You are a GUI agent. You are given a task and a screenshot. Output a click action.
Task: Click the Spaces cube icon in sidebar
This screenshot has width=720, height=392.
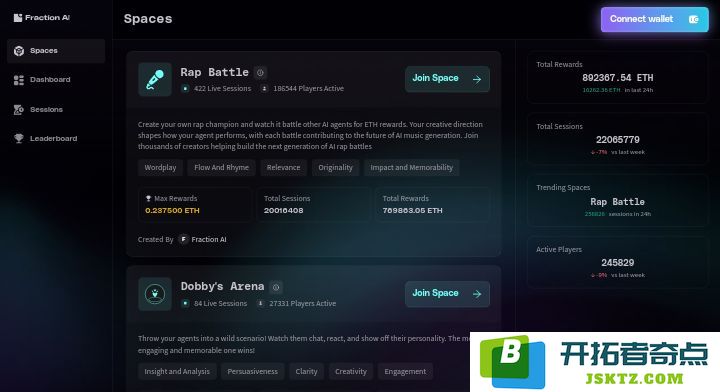(x=19, y=51)
